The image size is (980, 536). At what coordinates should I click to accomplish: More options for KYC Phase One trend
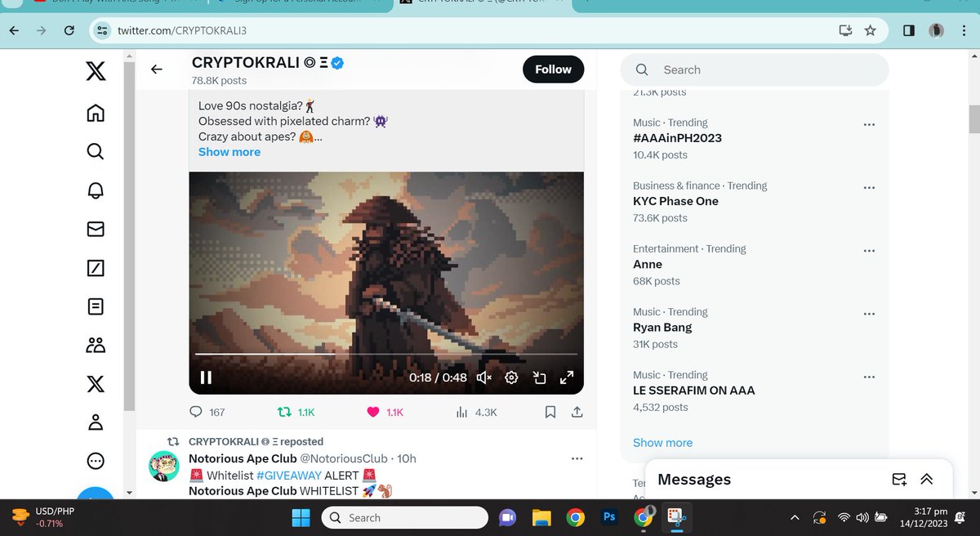869,187
